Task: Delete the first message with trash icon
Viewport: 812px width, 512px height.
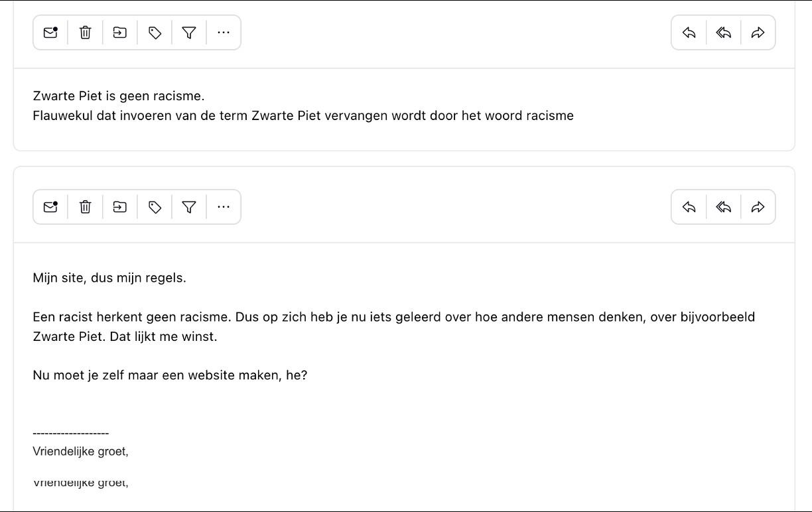Action: pyautogui.click(x=86, y=32)
